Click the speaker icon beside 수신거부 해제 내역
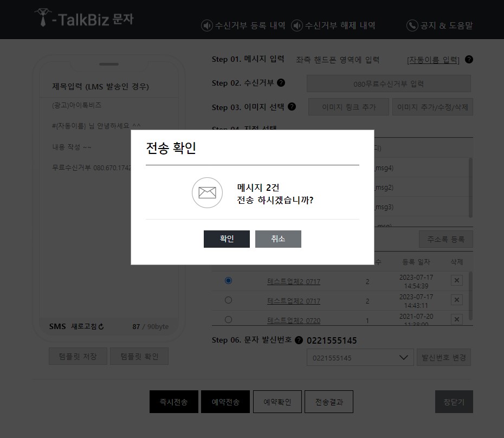This screenshot has height=438, width=504. point(295,25)
